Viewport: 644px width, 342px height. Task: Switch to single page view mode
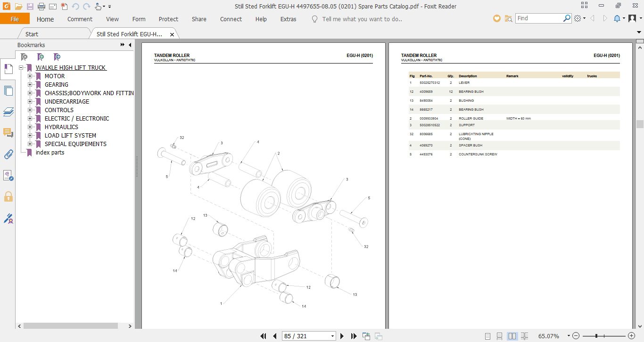pyautogui.click(x=487, y=336)
